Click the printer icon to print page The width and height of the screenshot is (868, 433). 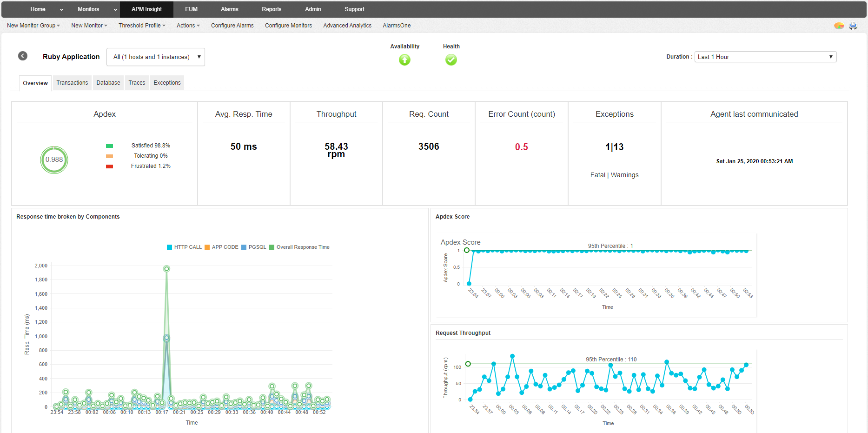click(x=853, y=26)
